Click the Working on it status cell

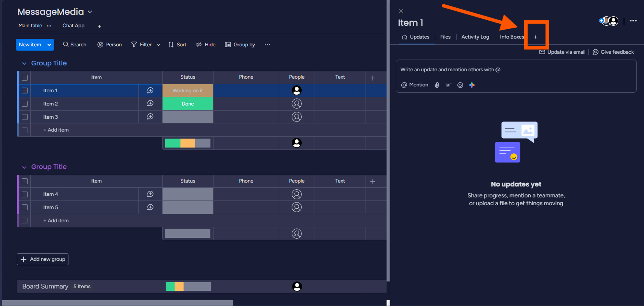pyautogui.click(x=188, y=91)
